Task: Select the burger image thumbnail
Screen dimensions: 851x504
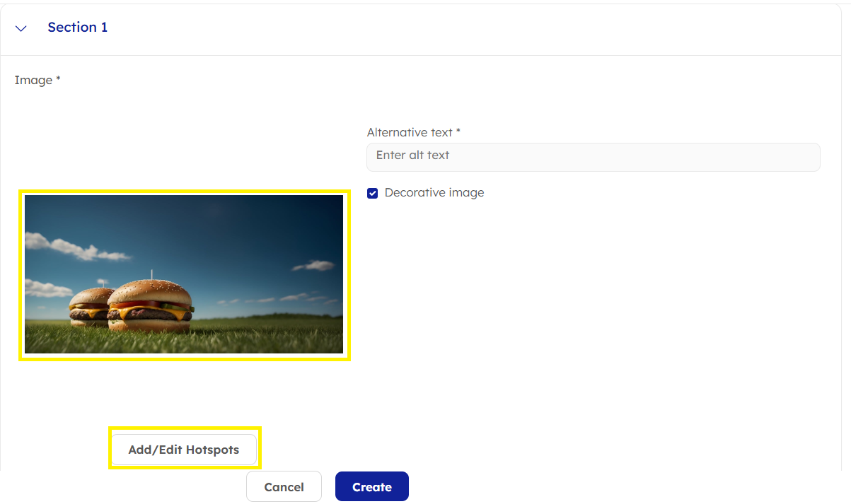Action: 184,274
